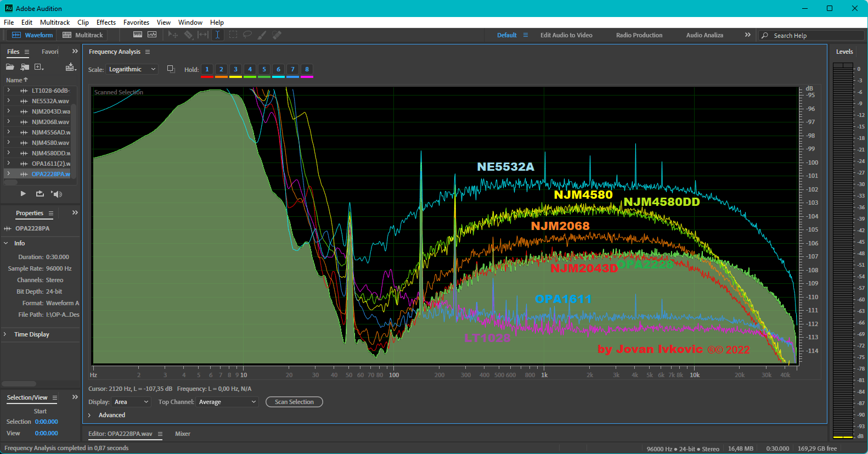The width and height of the screenshot is (868, 454).
Task: Select the Razor tool
Action: (188, 35)
